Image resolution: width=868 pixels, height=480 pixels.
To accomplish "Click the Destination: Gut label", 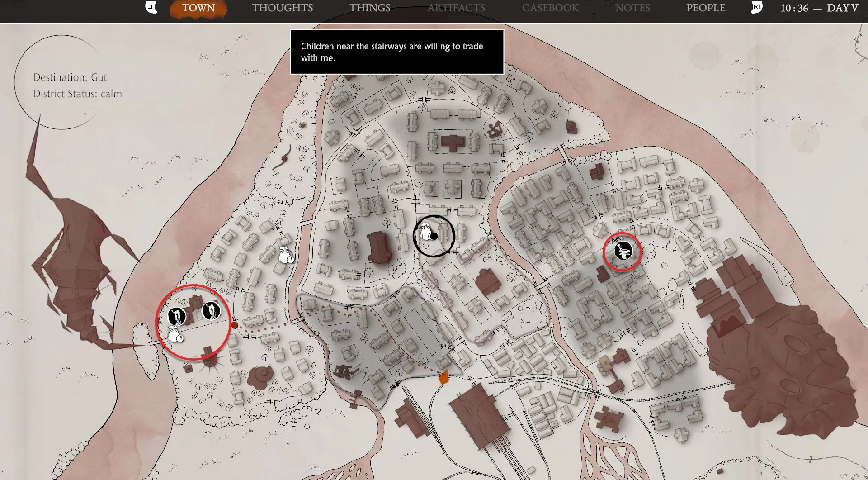I will (x=70, y=77).
